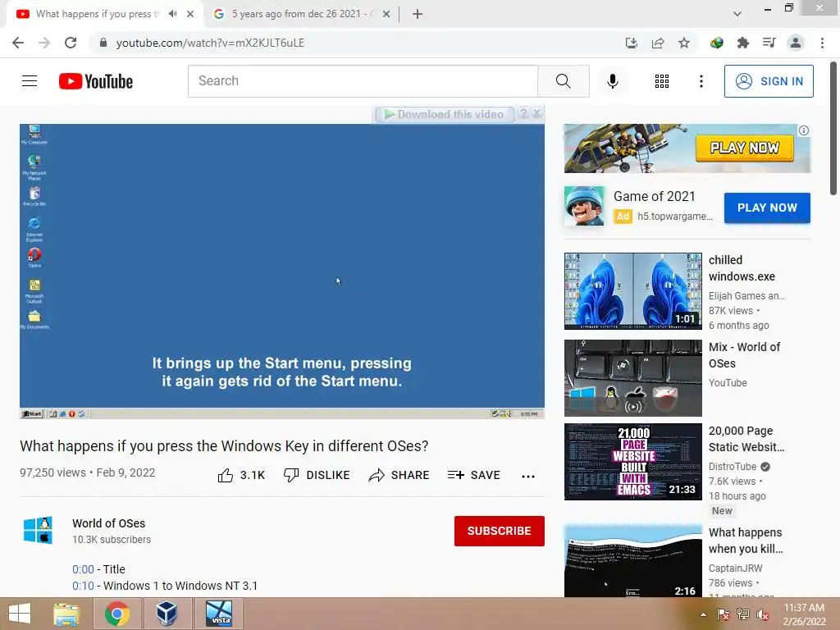
Task: Open the media control queue icon
Action: pos(769,43)
